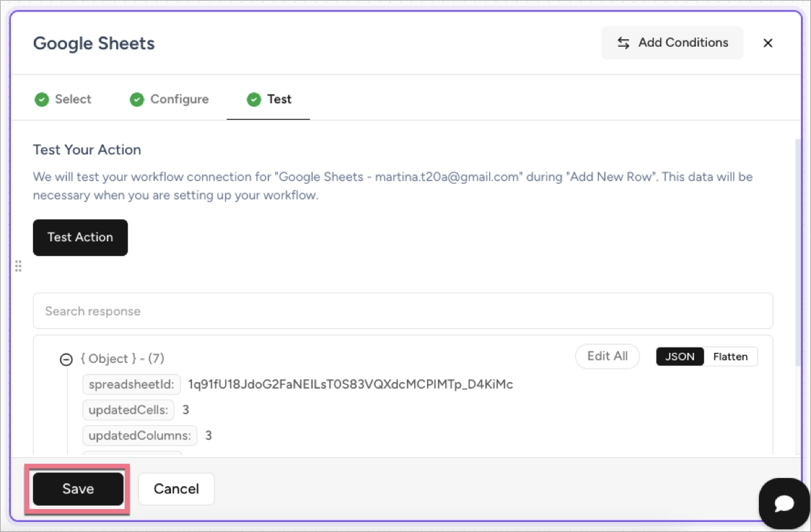The width and height of the screenshot is (811, 532).
Task: Click the green checkmark beside Select
Action: pyautogui.click(x=42, y=99)
